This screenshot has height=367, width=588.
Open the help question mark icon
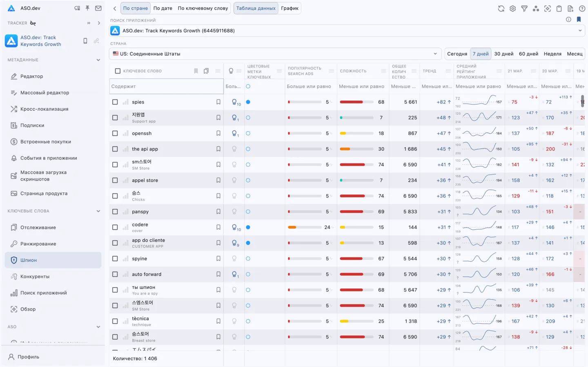[x=582, y=9]
